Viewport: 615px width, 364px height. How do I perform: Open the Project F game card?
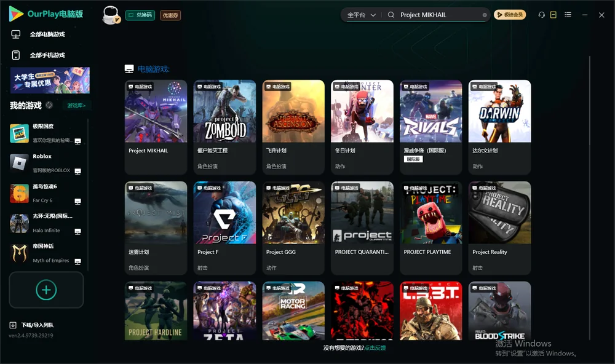224,228
